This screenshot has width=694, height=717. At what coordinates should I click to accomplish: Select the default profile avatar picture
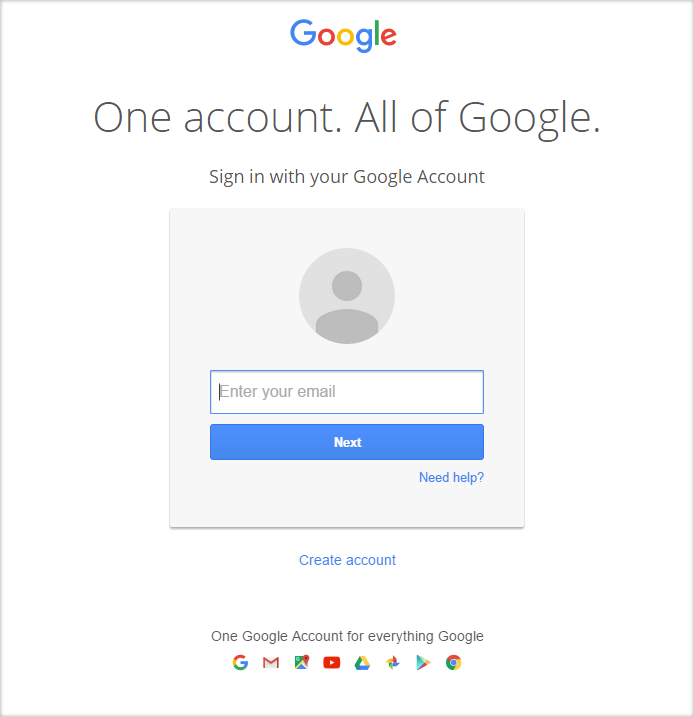(347, 296)
